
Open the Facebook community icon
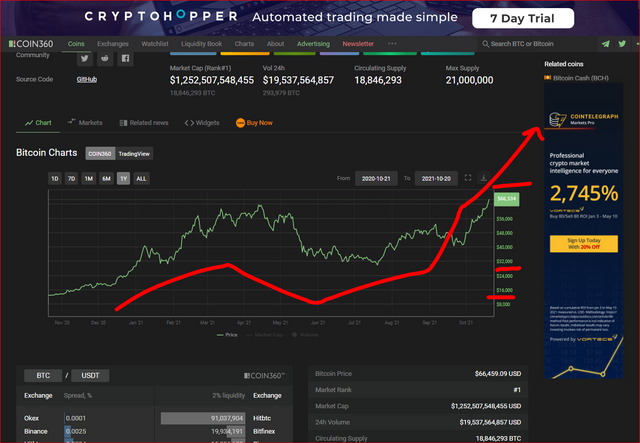[x=125, y=58]
